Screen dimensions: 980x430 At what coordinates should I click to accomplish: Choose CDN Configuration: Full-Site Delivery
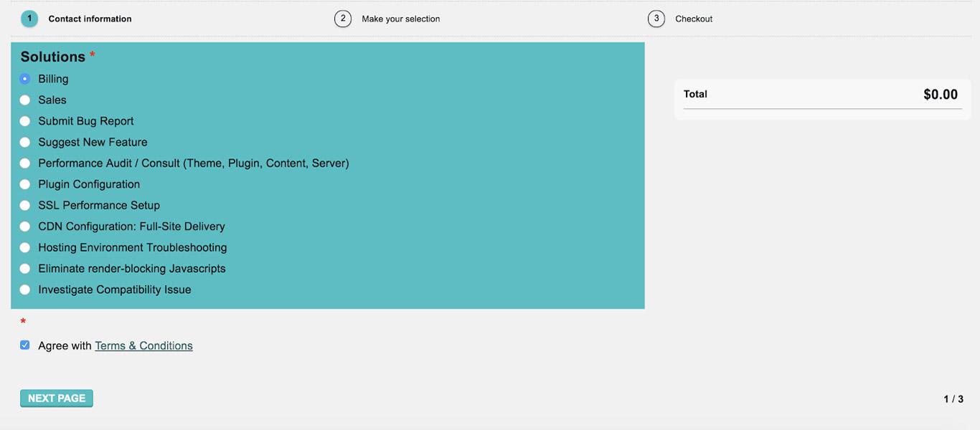(25, 226)
